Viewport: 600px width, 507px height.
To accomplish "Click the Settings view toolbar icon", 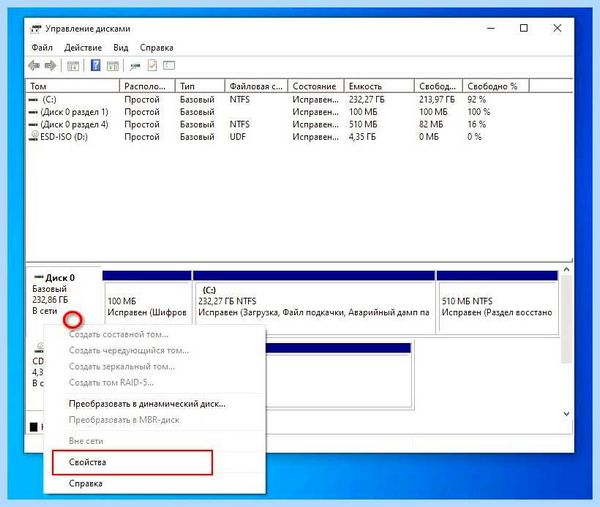I will click(169, 65).
